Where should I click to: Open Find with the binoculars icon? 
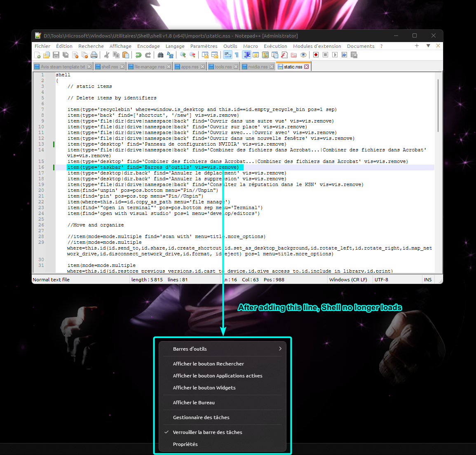[160, 55]
